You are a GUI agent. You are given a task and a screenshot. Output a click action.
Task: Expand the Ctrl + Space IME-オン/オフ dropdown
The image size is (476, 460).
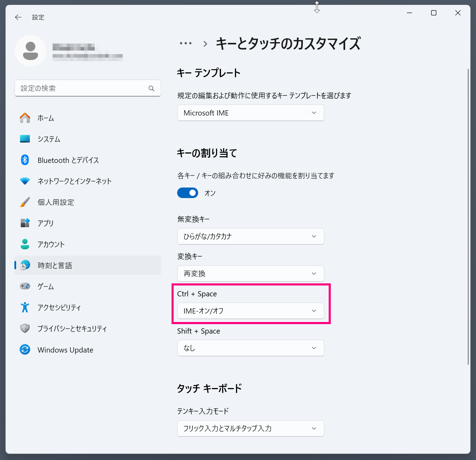pyautogui.click(x=250, y=311)
